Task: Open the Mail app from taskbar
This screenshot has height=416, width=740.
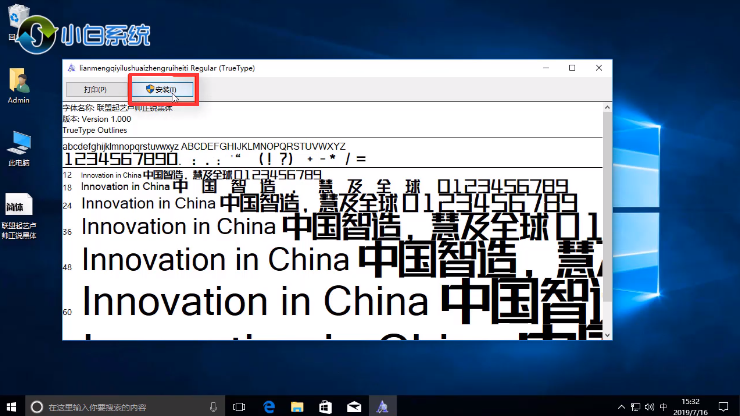Action: (x=354, y=407)
